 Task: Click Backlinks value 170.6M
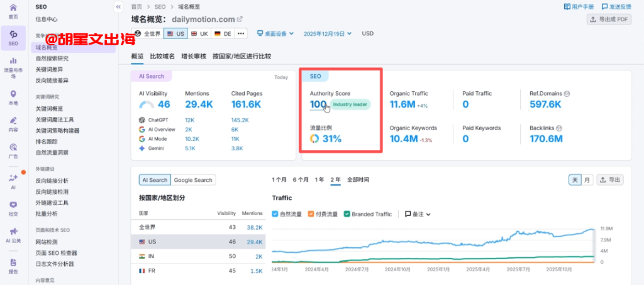(x=547, y=139)
